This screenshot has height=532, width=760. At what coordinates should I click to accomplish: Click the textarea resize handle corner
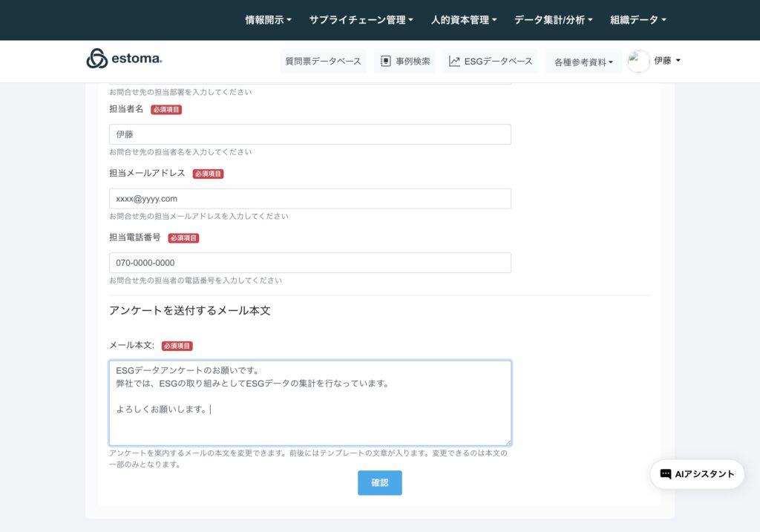click(508, 442)
